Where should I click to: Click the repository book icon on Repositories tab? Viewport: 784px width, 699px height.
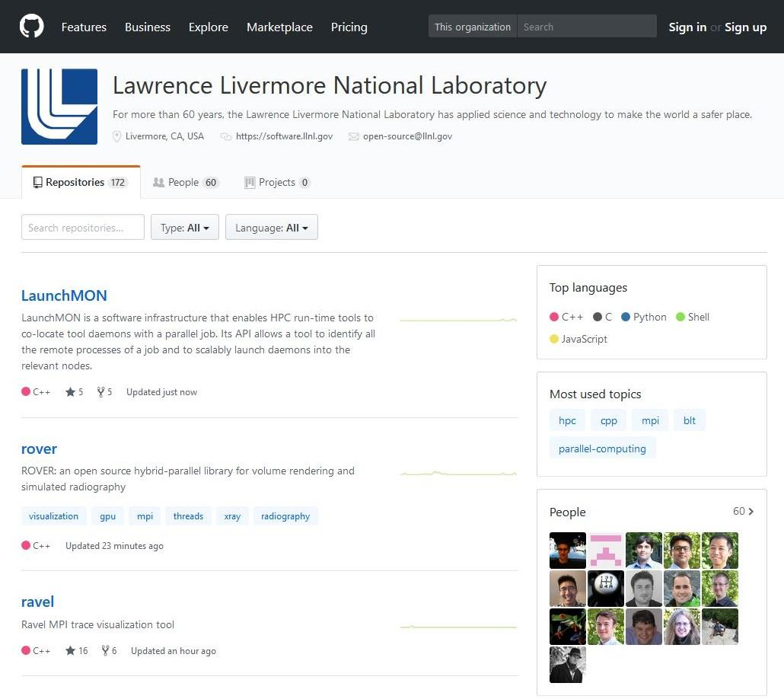tap(37, 182)
